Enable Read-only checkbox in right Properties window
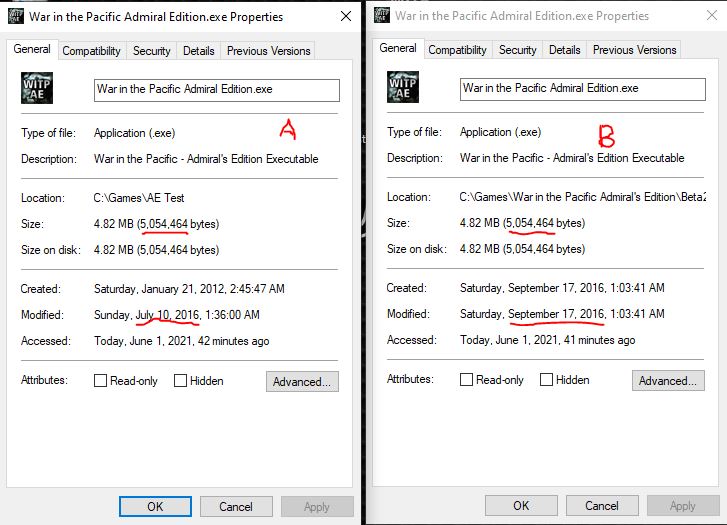The image size is (727, 525). pos(466,380)
